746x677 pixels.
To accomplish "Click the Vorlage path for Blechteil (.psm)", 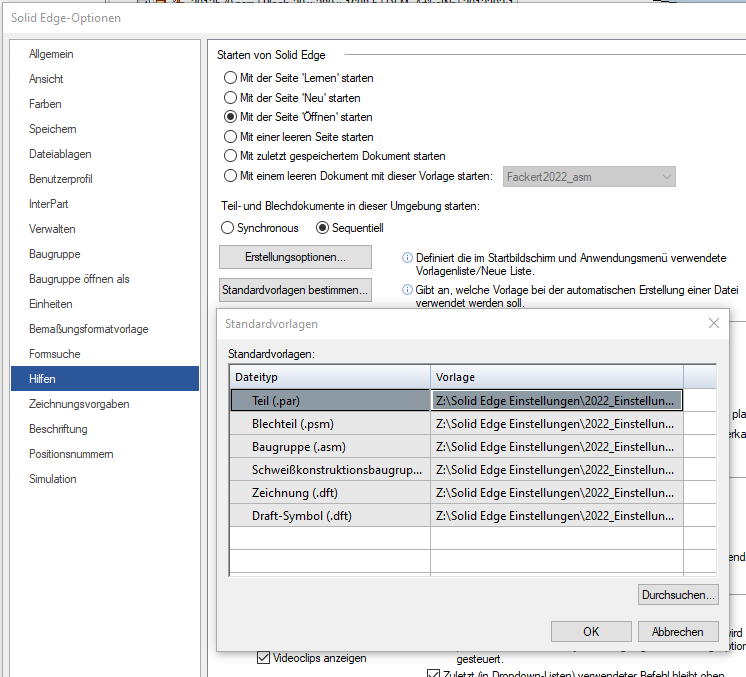I will click(557, 423).
